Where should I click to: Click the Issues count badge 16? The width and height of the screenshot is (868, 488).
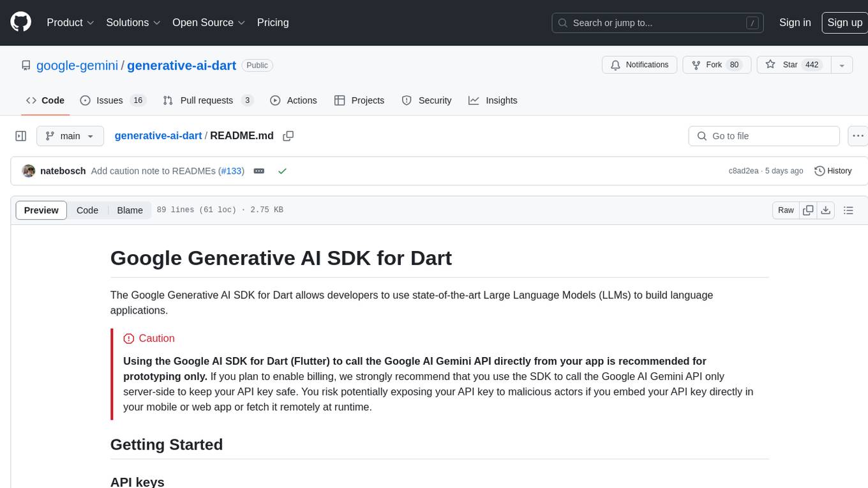click(138, 100)
